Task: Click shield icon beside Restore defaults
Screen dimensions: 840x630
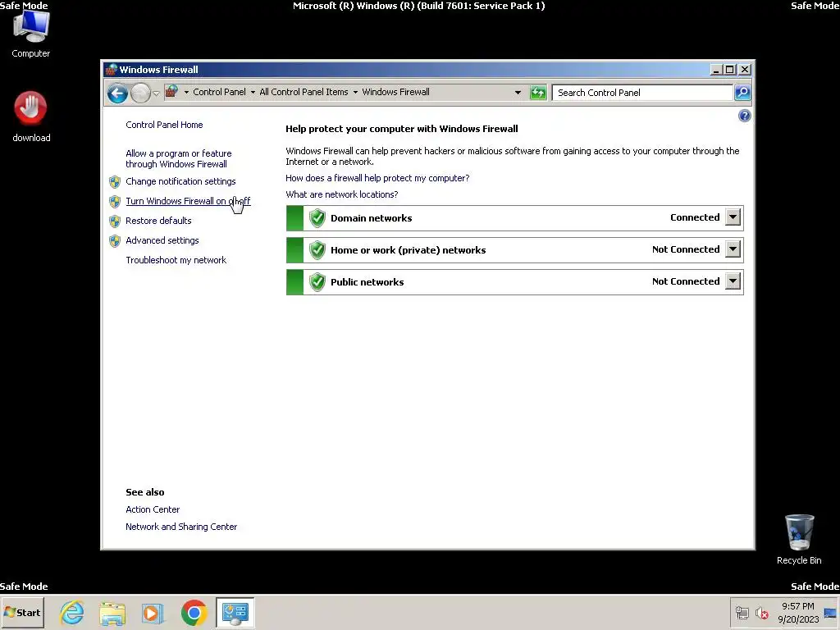Action: [x=115, y=221]
